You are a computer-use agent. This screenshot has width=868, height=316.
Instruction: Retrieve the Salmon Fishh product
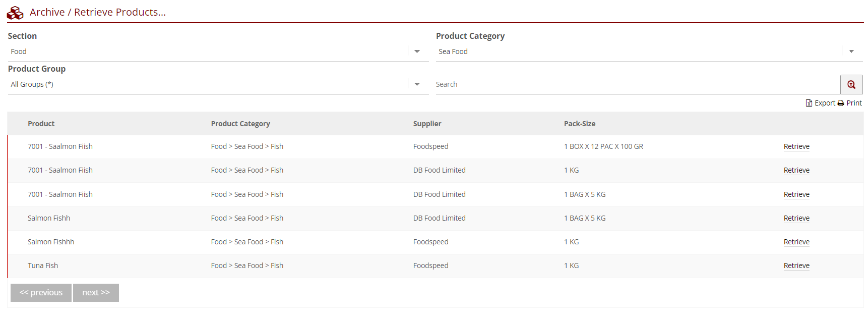pyautogui.click(x=796, y=218)
